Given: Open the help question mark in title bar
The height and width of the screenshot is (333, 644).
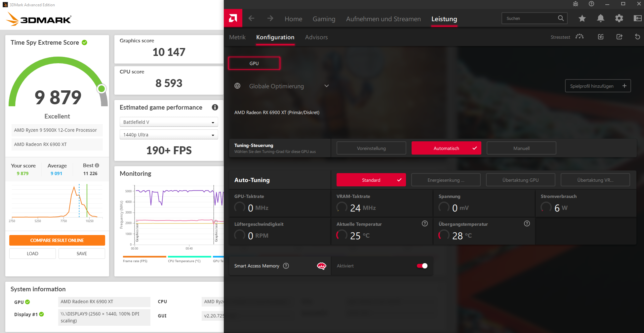Looking at the screenshot, I should point(591,4).
